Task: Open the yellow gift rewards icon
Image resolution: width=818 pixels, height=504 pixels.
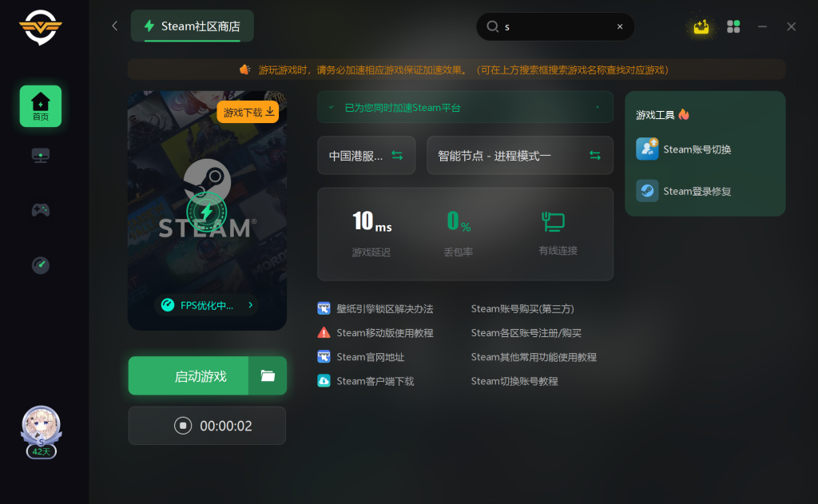Action: pyautogui.click(x=701, y=26)
